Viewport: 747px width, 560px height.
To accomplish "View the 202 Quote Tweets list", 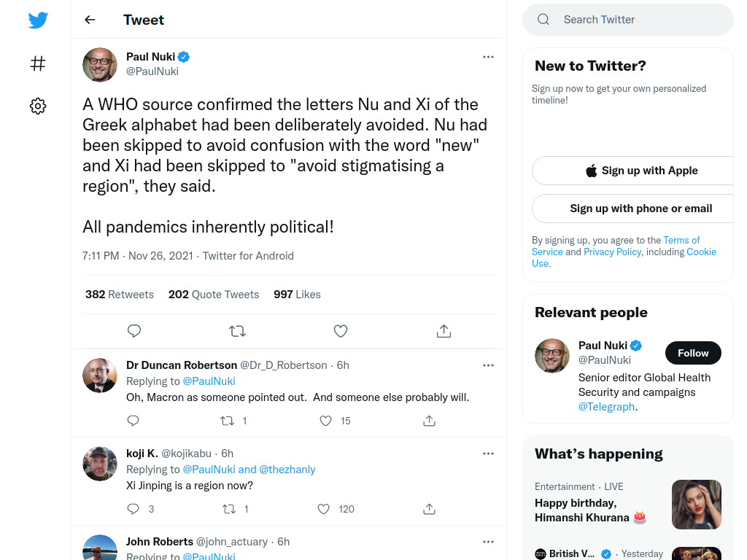I will [x=214, y=295].
